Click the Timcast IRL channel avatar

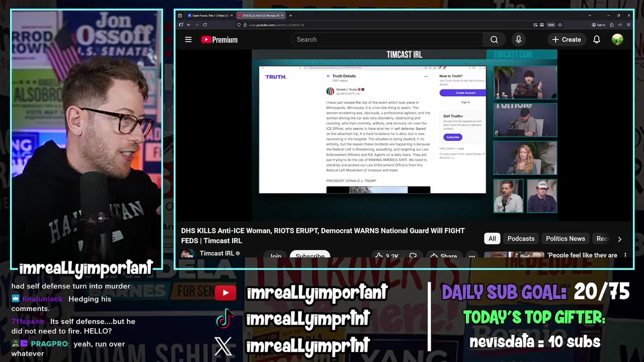click(188, 254)
